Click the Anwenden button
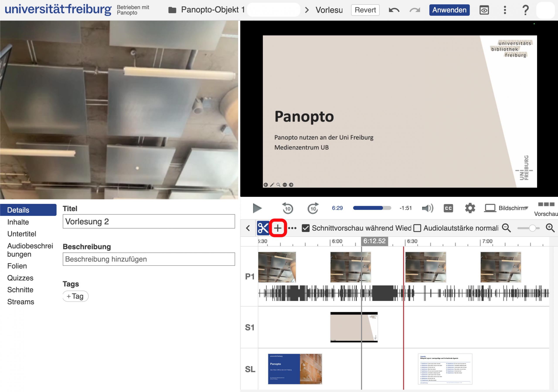 (449, 10)
